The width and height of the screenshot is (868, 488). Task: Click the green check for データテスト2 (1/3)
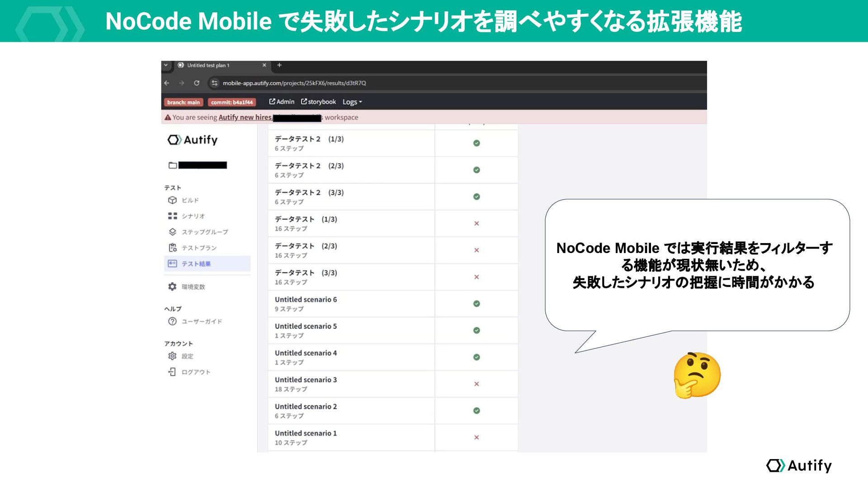point(476,143)
